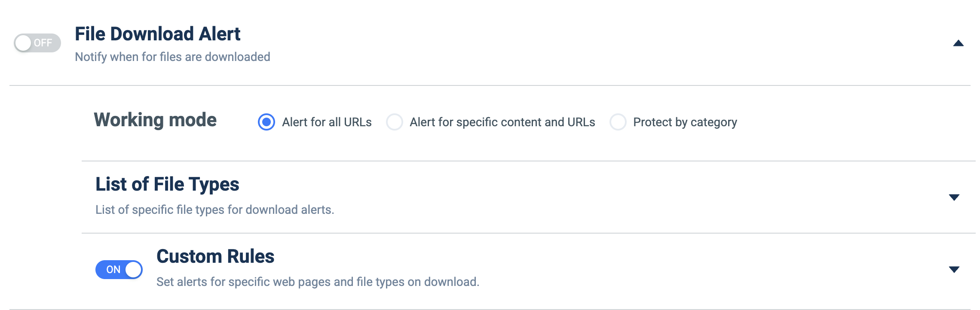Collapse the File Download Alert section arrow
The height and width of the screenshot is (310, 980).
[959, 43]
